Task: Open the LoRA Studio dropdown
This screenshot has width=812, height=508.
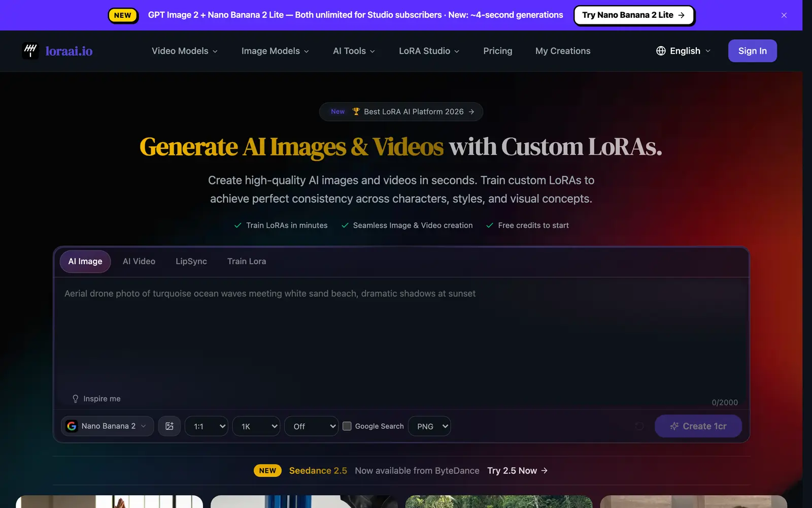Action: coord(429,51)
